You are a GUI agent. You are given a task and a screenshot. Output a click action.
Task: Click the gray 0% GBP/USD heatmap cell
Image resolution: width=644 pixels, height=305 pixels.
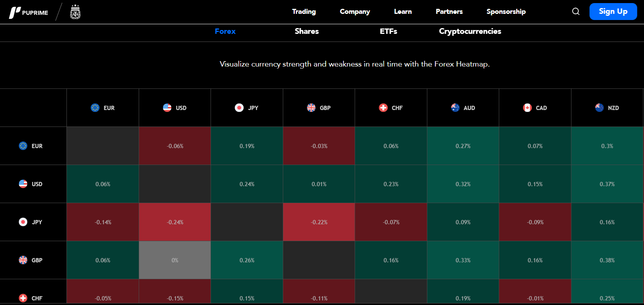pyautogui.click(x=175, y=260)
